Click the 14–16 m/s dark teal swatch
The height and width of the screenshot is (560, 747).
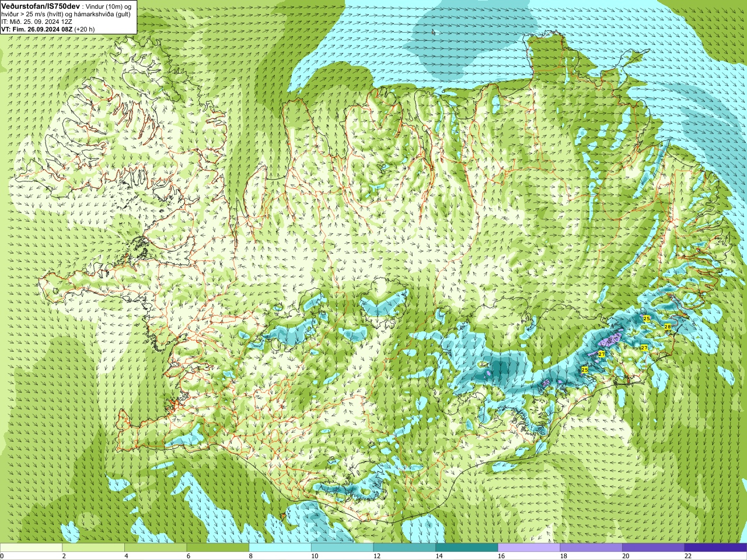(467, 548)
